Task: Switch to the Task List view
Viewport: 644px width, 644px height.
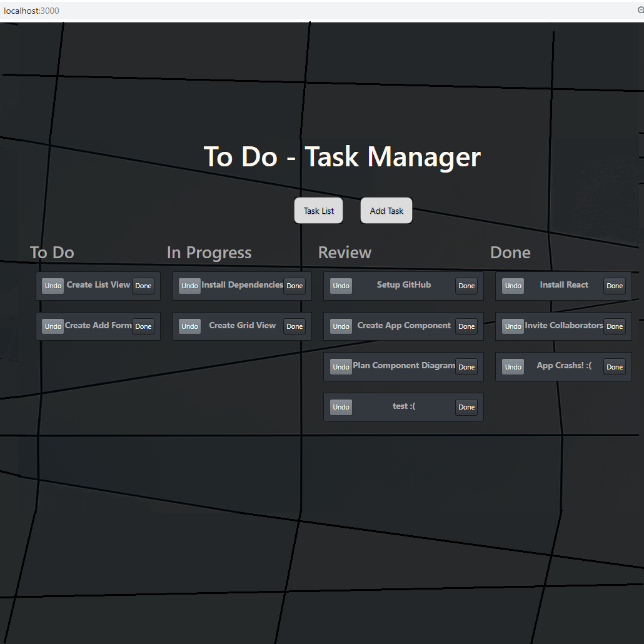Action: click(318, 210)
